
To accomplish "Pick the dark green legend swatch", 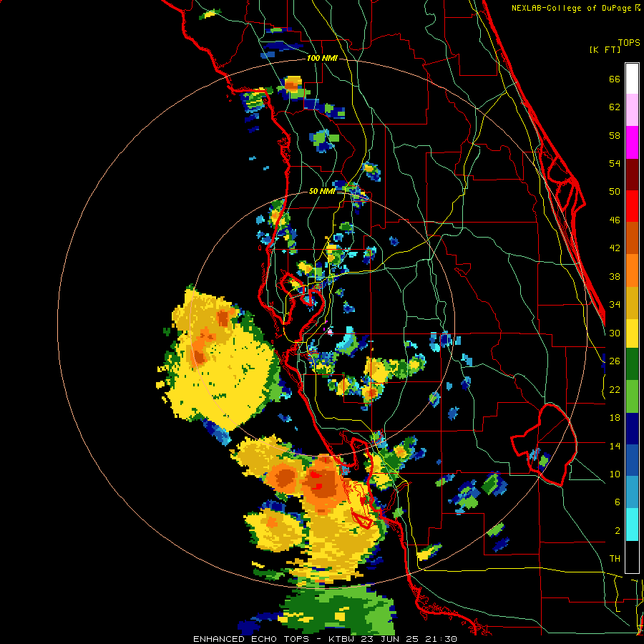I will click(x=632, y=364).
